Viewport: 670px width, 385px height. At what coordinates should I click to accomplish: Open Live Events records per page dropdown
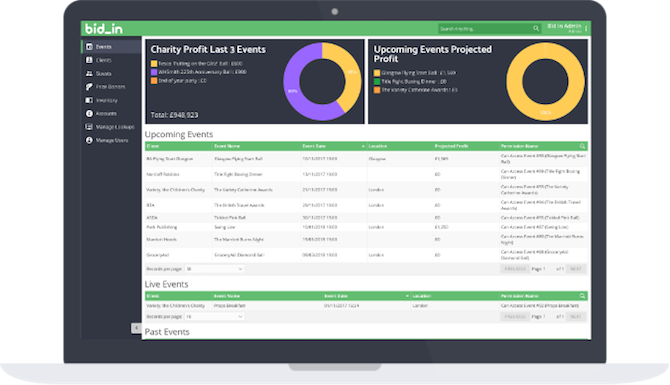click(x=214, y=317)
